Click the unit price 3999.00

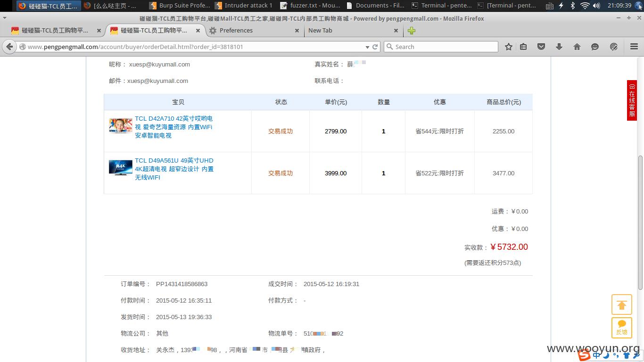click(336, 173)
